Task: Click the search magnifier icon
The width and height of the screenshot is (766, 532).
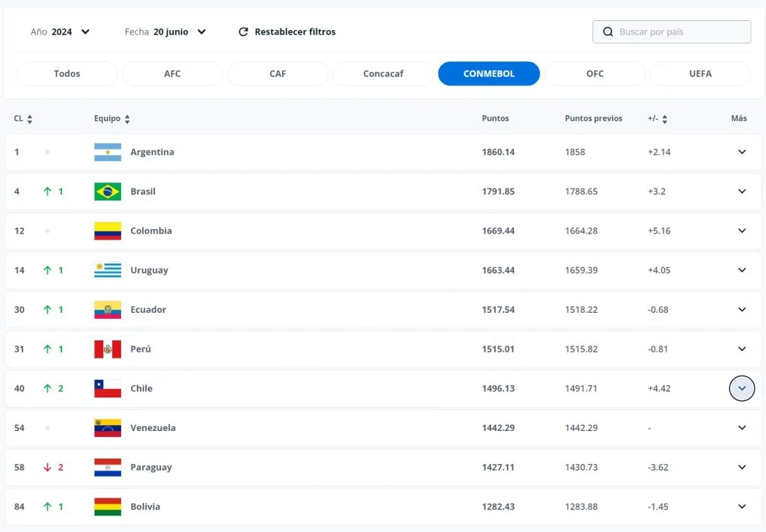Action: [x=607, y=31]
